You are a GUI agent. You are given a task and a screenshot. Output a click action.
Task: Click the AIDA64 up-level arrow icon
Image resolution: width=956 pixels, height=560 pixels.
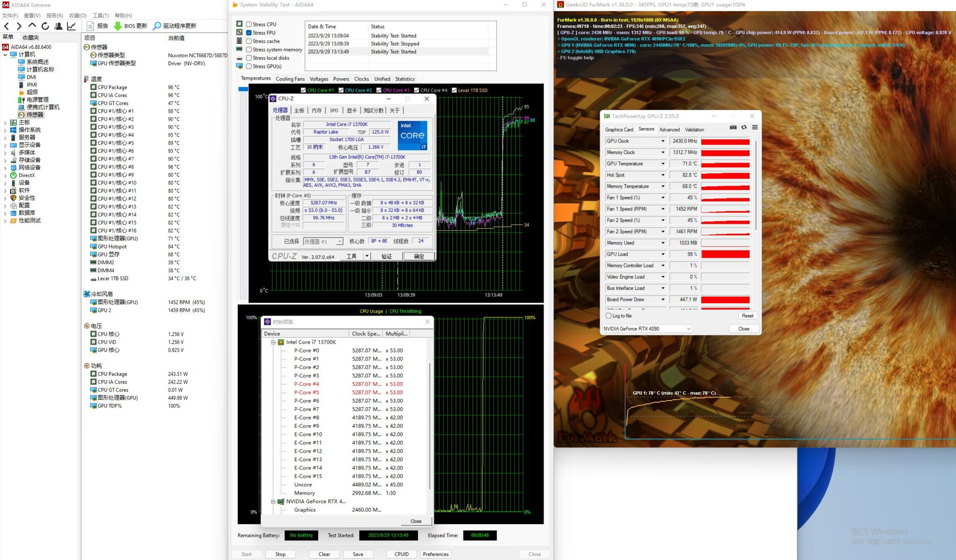tap(32, 26)
